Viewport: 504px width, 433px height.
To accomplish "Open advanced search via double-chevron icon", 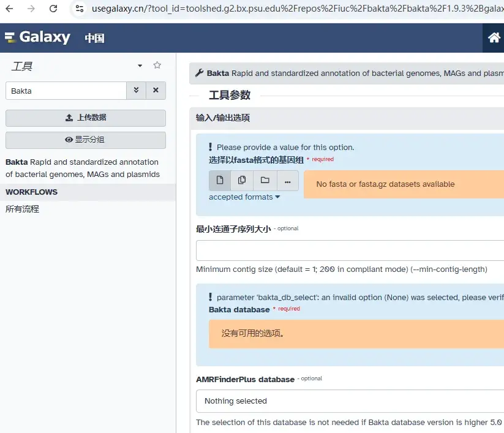I will click(136, 90).
